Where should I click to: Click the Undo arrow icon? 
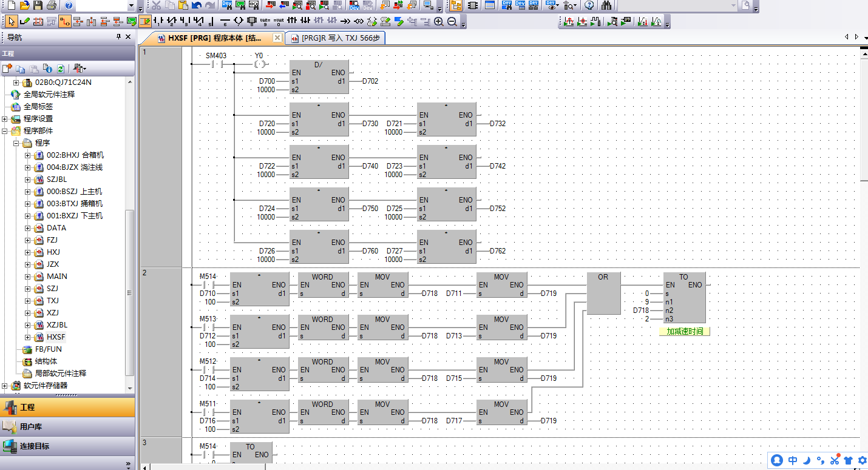click(197, 5)
